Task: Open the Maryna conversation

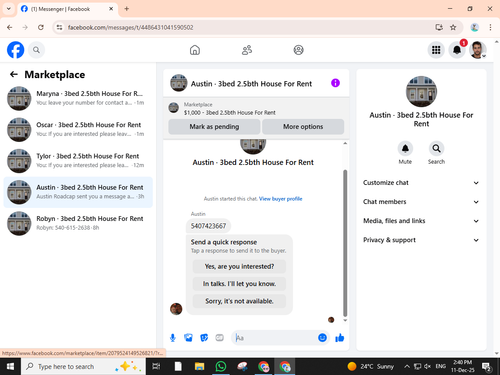Action: point(78,98)
